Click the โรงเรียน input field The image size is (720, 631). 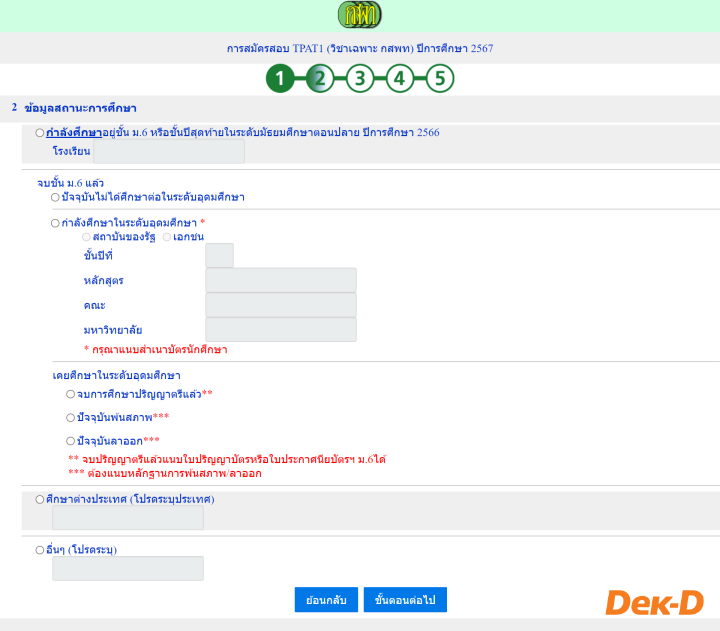click(168, 151)
